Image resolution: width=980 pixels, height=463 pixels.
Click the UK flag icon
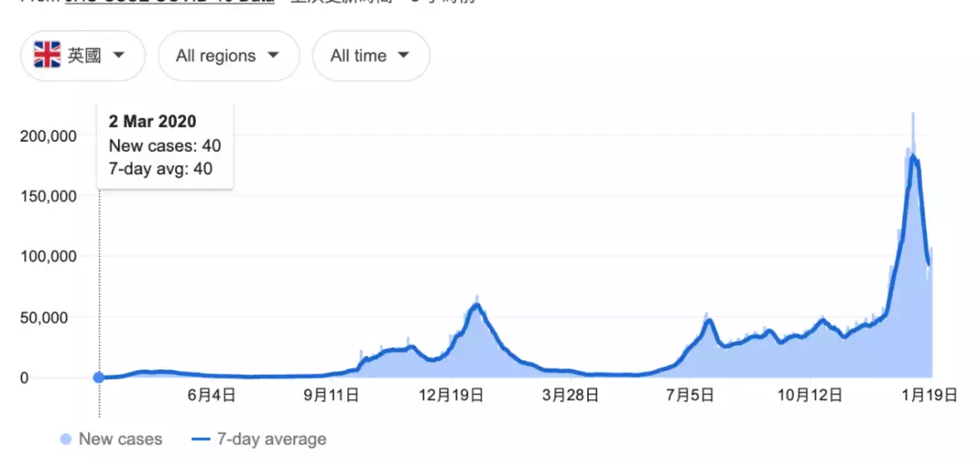click(47, 55)
